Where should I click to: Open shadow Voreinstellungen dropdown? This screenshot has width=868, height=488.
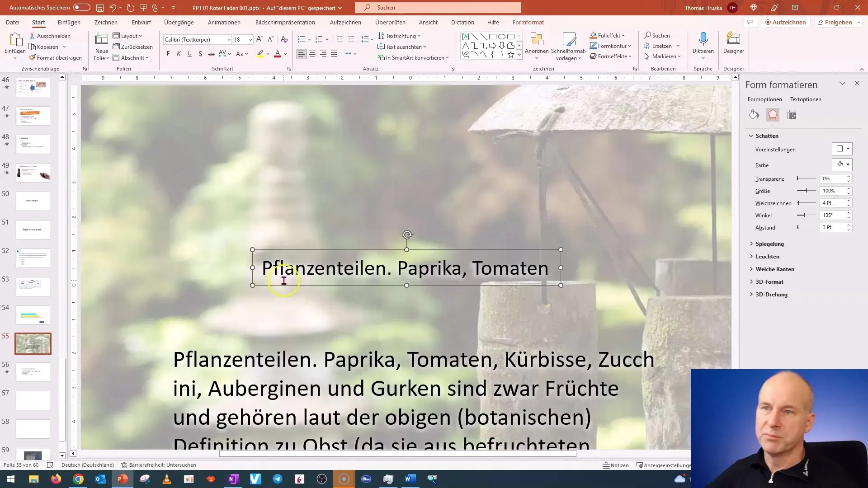point(842,149)
